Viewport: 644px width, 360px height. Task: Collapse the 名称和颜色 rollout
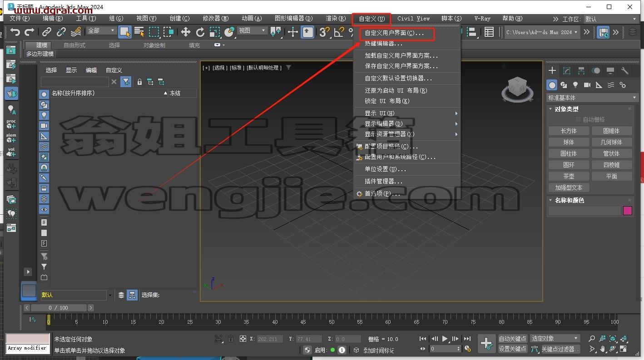click(569, 200)
